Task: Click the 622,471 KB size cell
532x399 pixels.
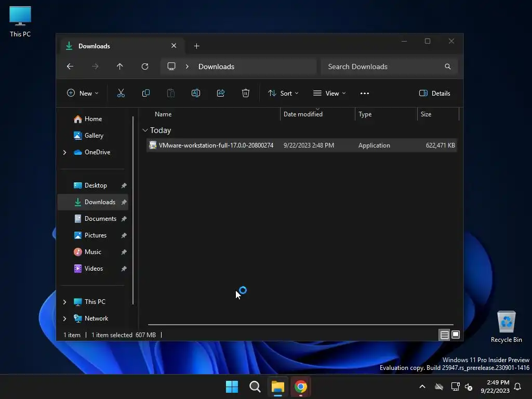Action: (x=440, y=145)
